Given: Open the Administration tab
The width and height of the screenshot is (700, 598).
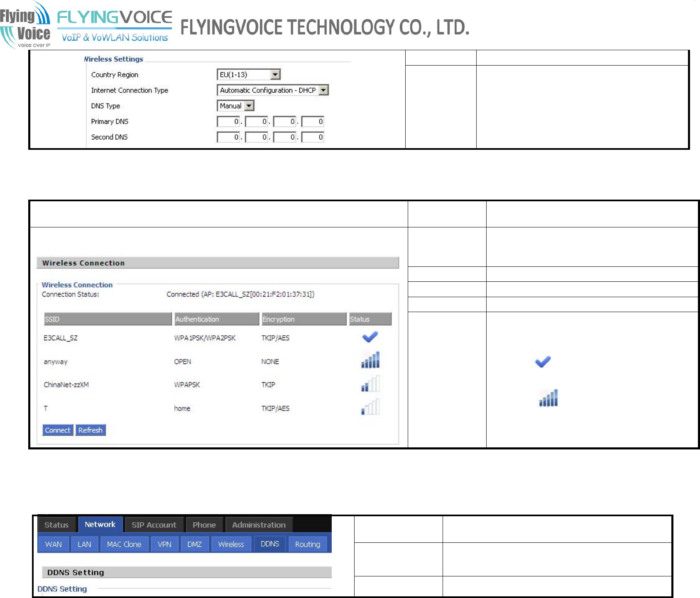Looking at the screenshot, I should tap(259, 525).
